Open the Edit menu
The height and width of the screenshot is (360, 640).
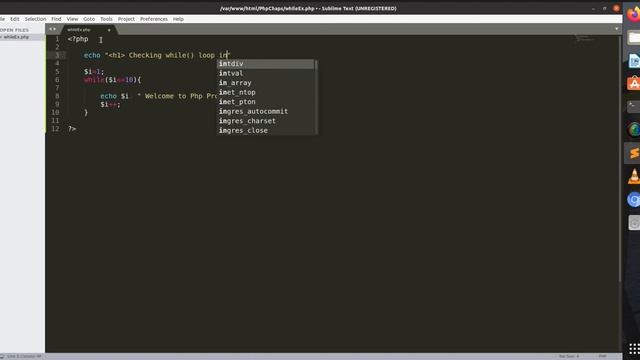tap(15, 19)
